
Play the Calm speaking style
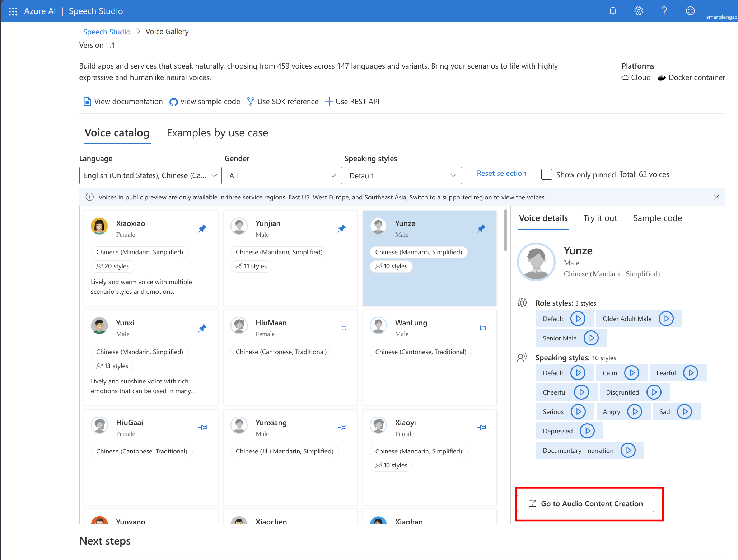(632, 373)
